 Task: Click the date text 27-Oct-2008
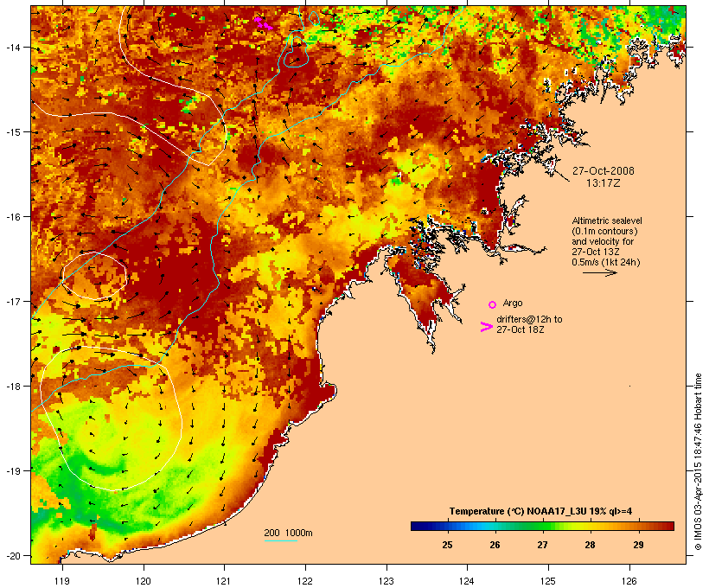pos(604,171)
